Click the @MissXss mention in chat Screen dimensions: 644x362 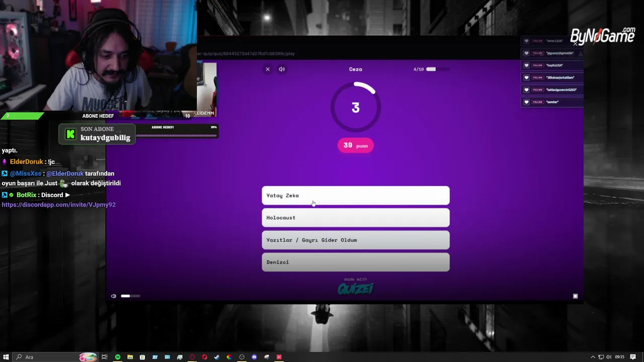click(x=26, y=173)
